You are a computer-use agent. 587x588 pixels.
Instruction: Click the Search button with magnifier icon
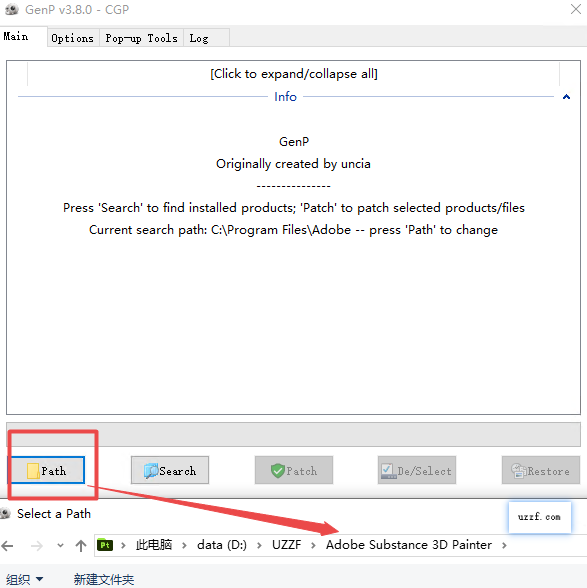(x=170, y=470)
